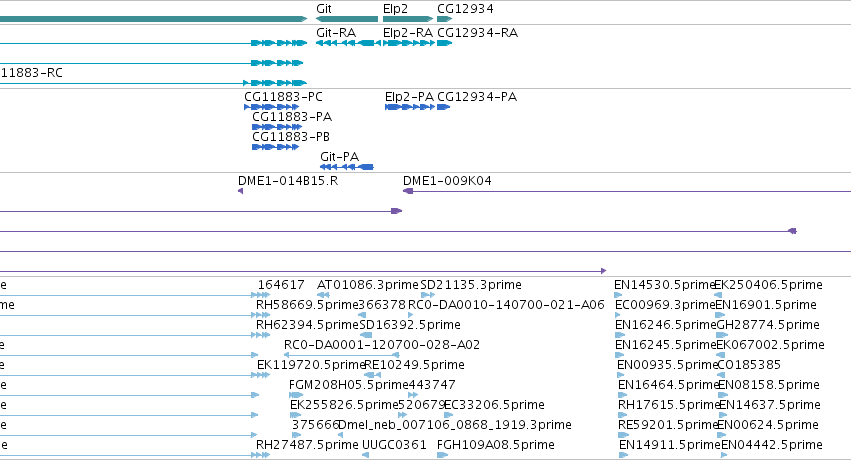This screenshot has width=851, height=460.
Task: Select the SD16392.5prime EST label
Action: [410, 325]
